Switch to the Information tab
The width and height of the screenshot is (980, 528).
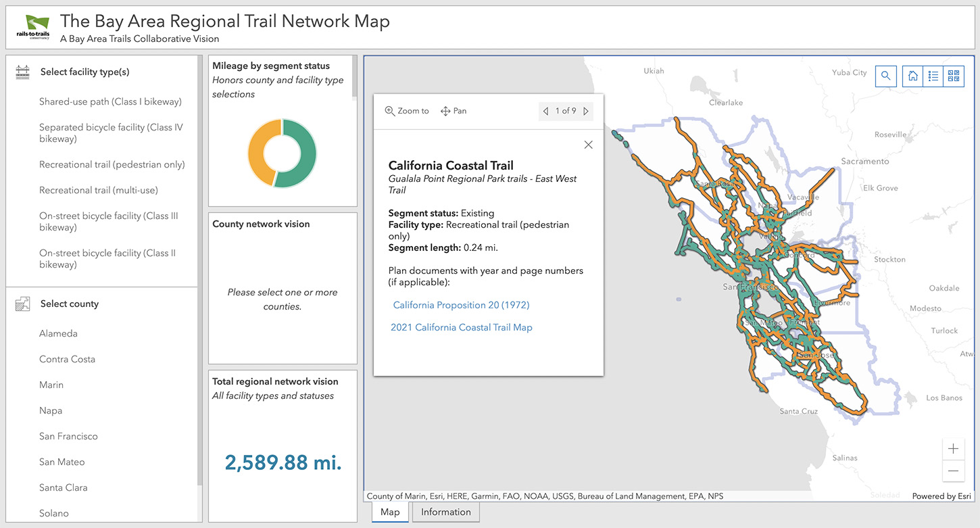click(445, 512)
